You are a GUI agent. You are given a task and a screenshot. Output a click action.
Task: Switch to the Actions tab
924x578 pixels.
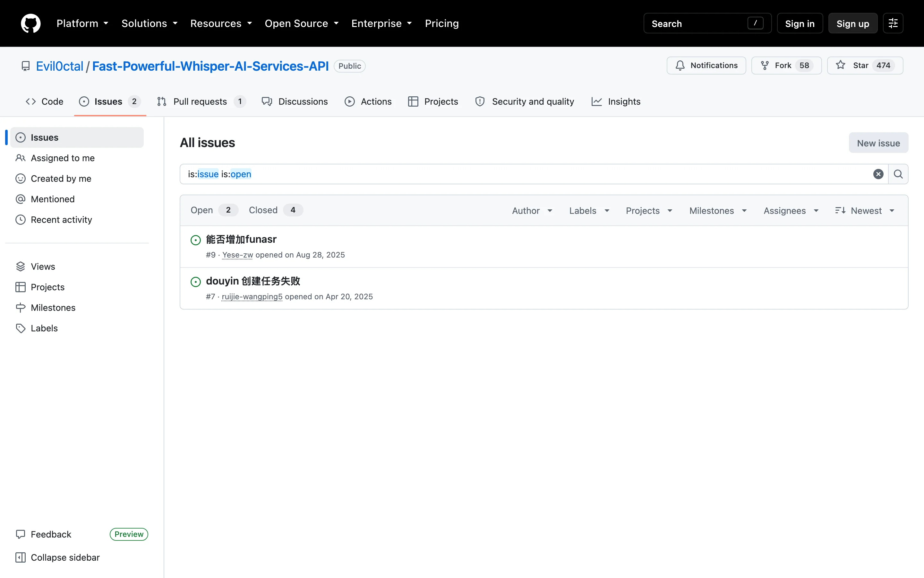pos(368,101)
